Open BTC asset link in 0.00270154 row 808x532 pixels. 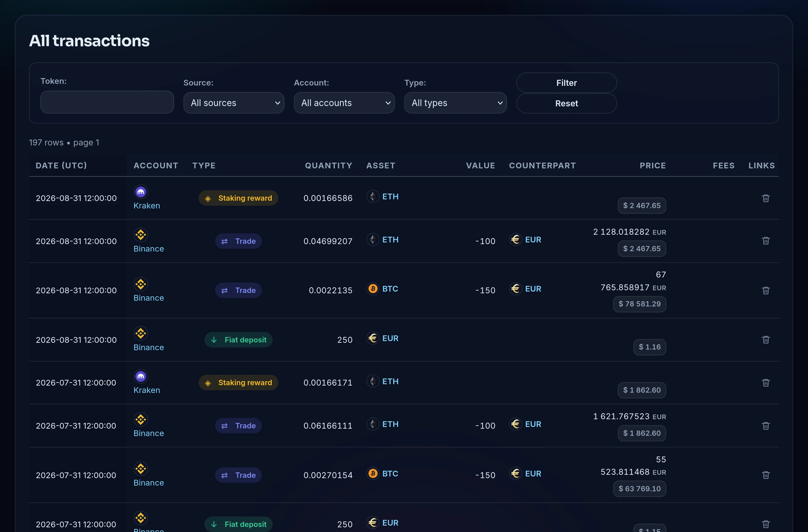click(390, 474)
